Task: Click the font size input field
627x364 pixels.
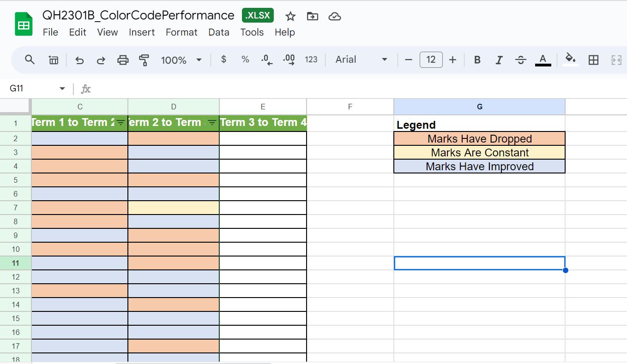Action: (x=431, y=60)
